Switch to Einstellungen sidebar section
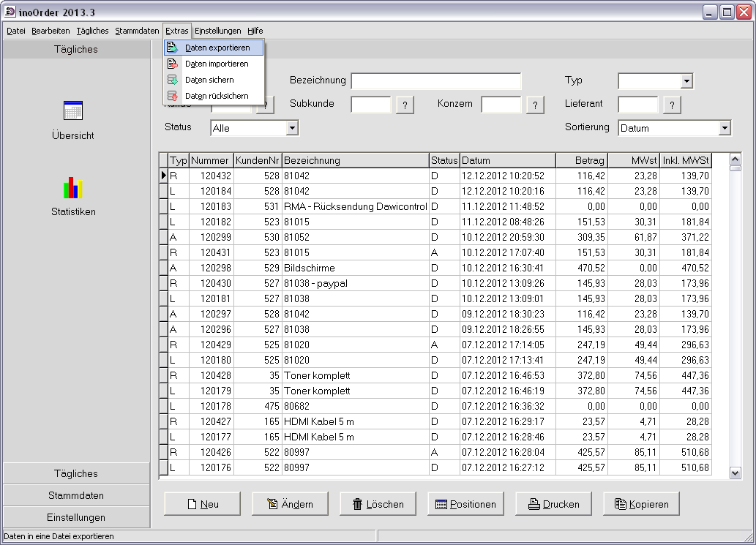Viewport: 756px width, 545px height. [76, 517]
